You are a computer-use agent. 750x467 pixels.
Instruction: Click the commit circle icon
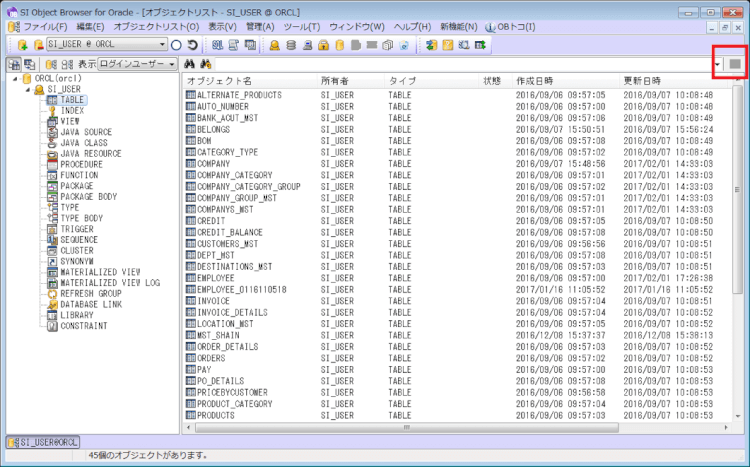(176, 45)
